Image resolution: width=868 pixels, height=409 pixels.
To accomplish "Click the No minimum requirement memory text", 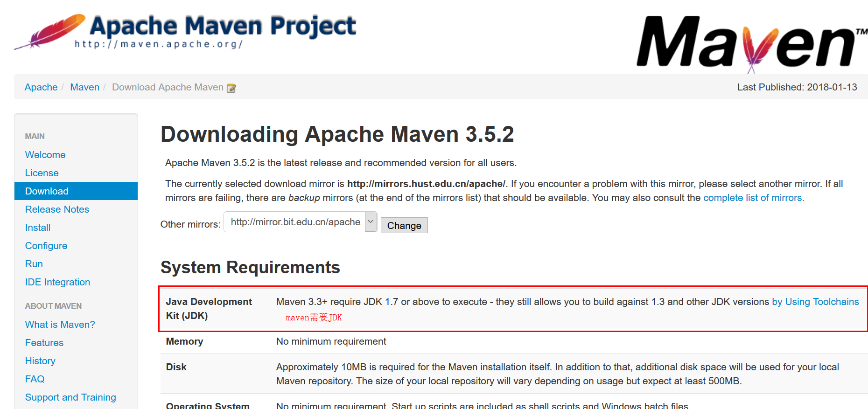I will click(x=331, y=341).
